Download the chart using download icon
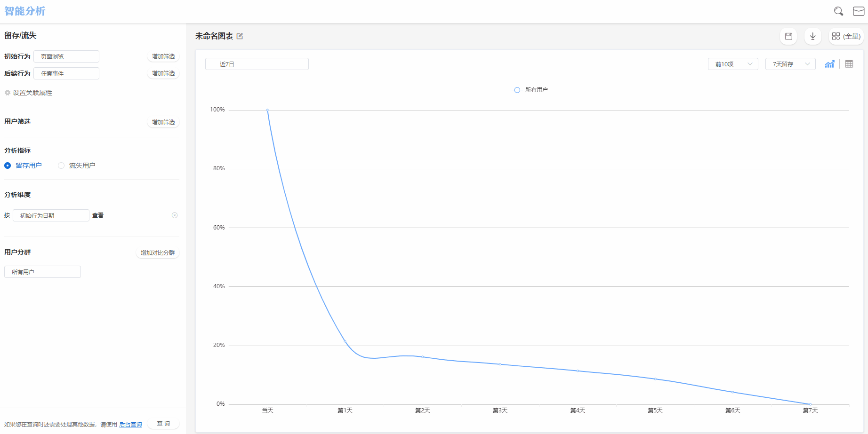The height and width of the screenshot is (434, 868). point(812,36)
